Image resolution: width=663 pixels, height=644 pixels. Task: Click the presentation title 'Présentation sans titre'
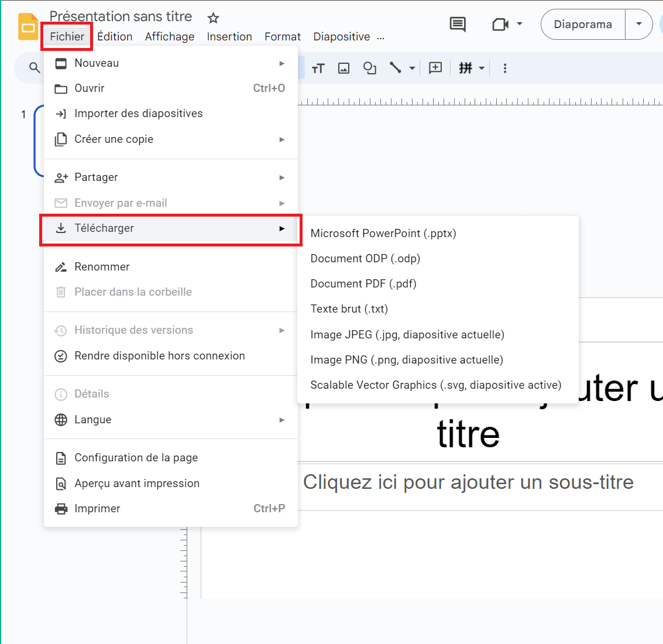(x=121, y=16)
